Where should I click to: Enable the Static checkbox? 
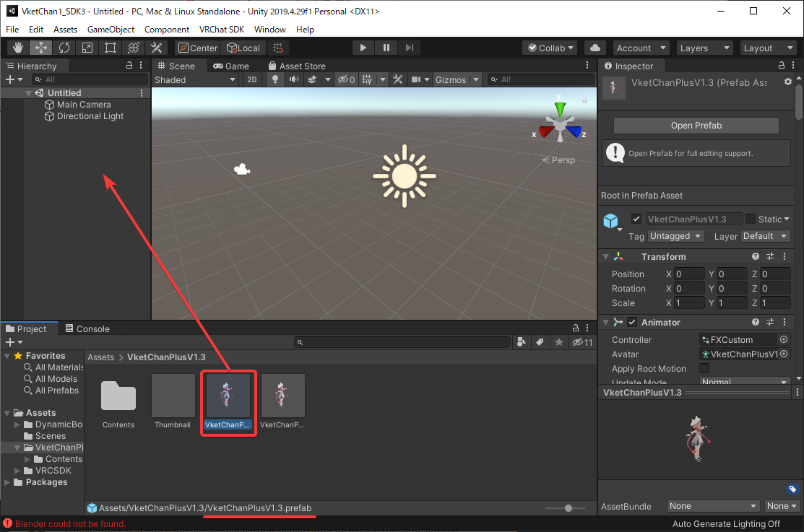[x=751, y=219]
